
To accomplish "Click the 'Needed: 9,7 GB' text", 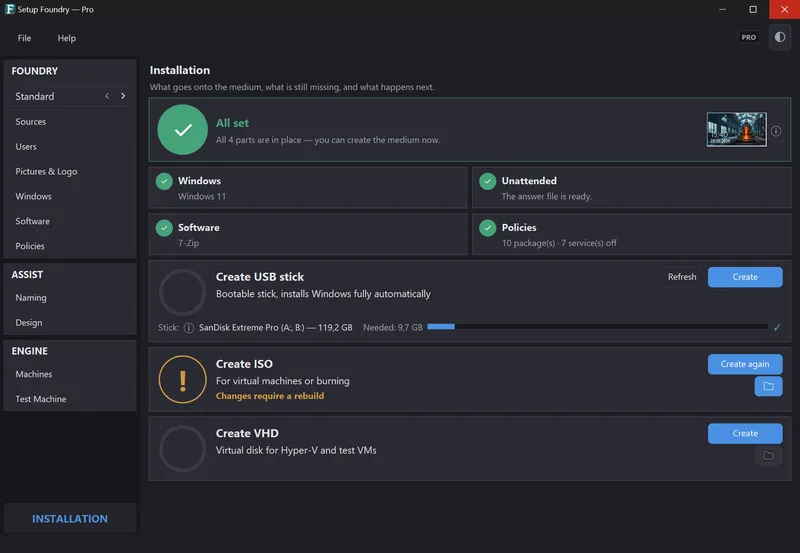I will pyautogui.click(x=393, y=328).
